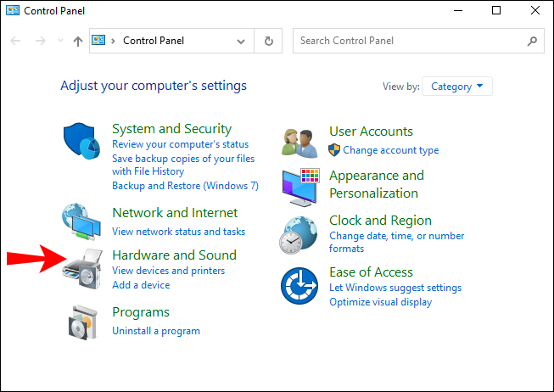This screenshot has height=392, width=554.
Task: Refresh the Control Panel view
Action: (x=269, y=41)
